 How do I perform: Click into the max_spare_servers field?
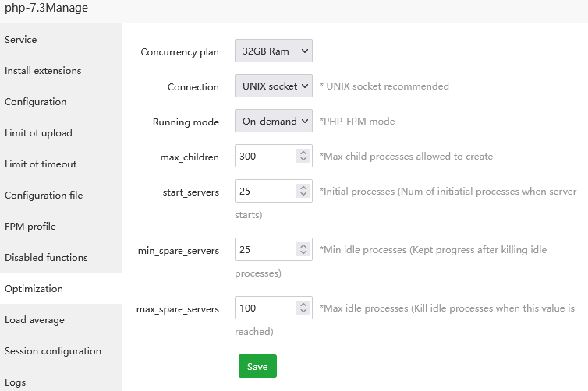coord(265,308)
